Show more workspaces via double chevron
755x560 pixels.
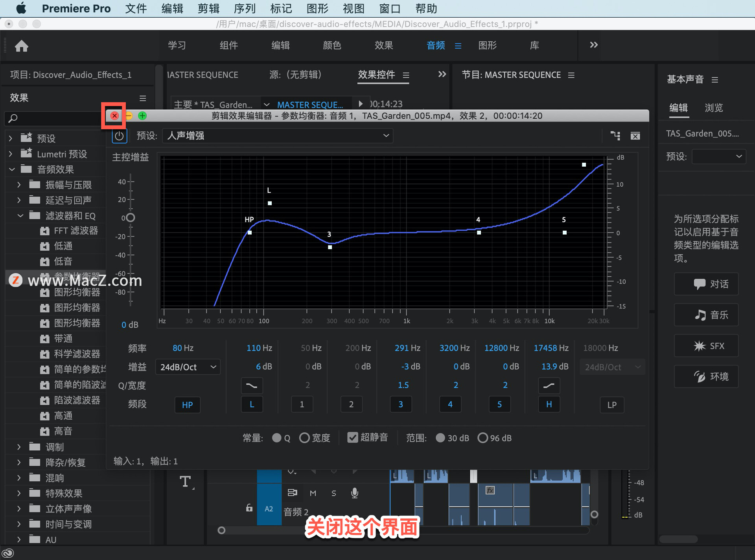coord(594,45)
